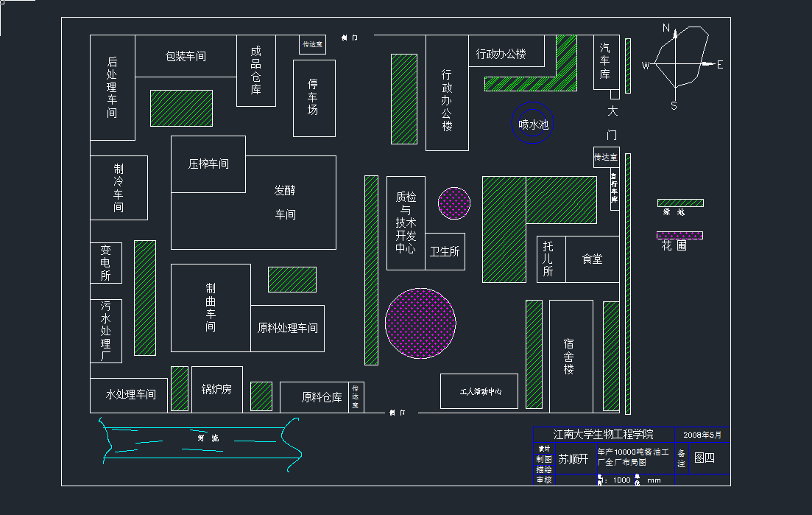
Task: Select the large magenta circular flower bed
Action: [x=422, y=324]
